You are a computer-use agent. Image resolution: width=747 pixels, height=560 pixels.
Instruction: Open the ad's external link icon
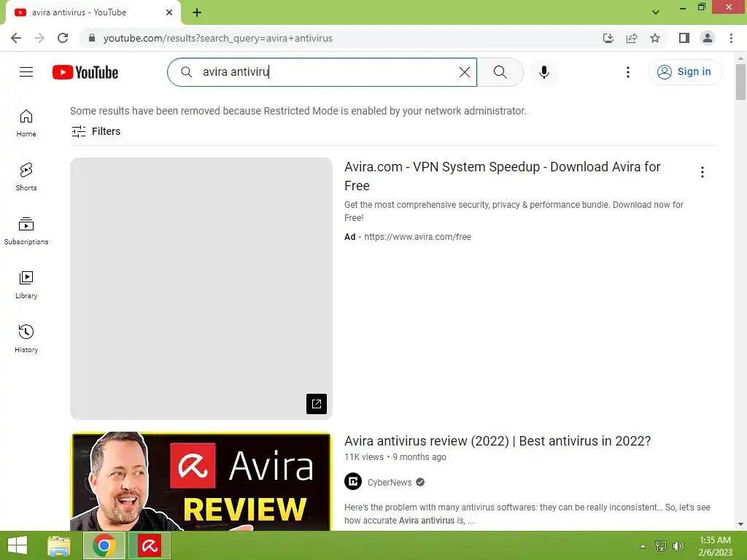point(317,404)
